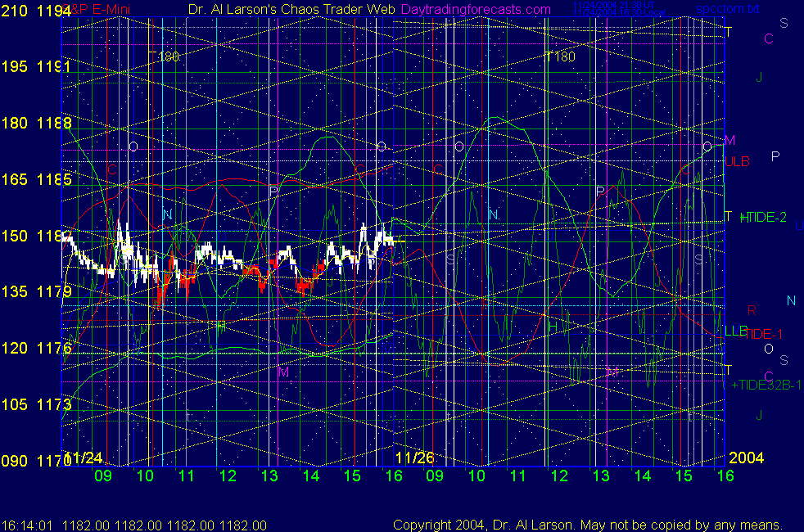The width and height of the screenshot is (804, 532).
Task: Click the '210 1194' price axis label
Action: click(x=36, y=11)
